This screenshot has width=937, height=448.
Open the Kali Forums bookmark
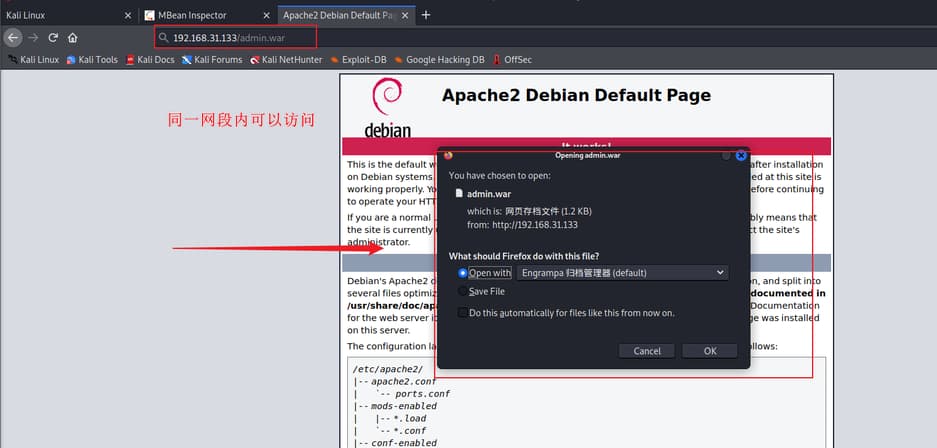[212, 60]
